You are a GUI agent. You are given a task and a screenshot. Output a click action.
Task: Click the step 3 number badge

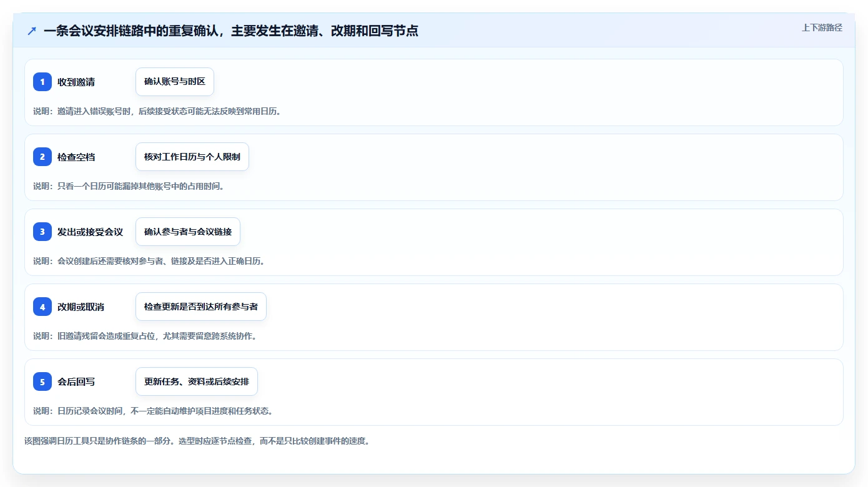click(x=42, y=232)
